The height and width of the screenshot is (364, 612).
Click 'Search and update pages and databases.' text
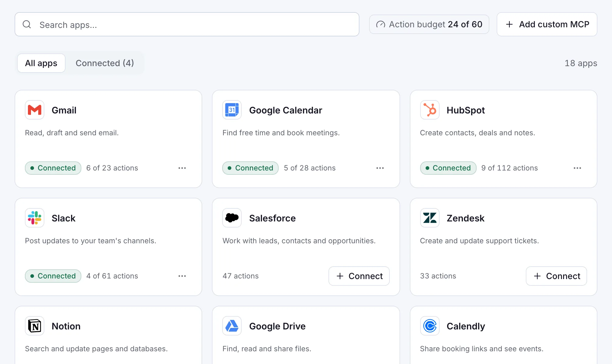tap(96, 349)
